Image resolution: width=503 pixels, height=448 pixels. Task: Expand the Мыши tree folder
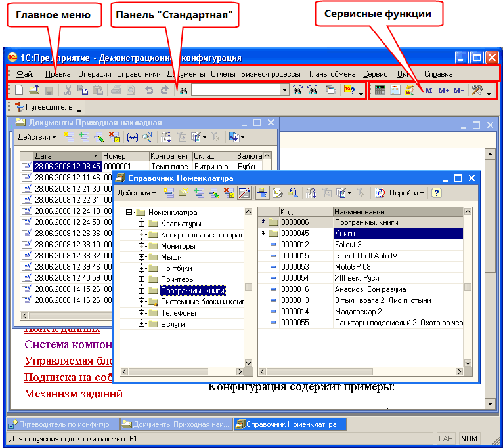click(x=141, y=257)
